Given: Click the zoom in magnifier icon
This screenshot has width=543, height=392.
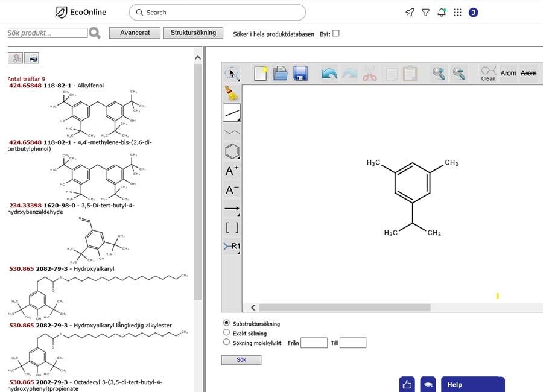Looking at the screenshot, I should tap(439, 74).
